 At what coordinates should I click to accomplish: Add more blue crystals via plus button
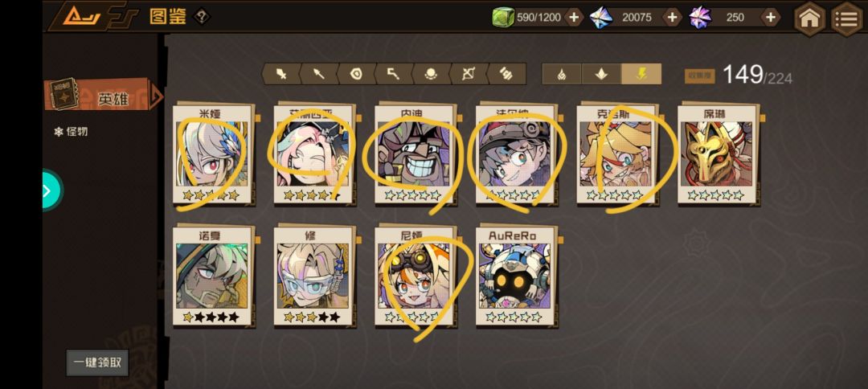672,18
